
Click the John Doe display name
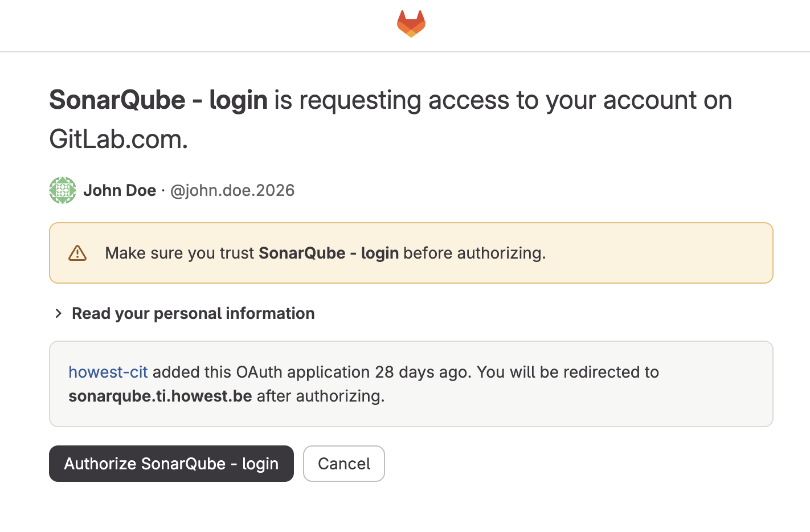click(x=120, y=190)
